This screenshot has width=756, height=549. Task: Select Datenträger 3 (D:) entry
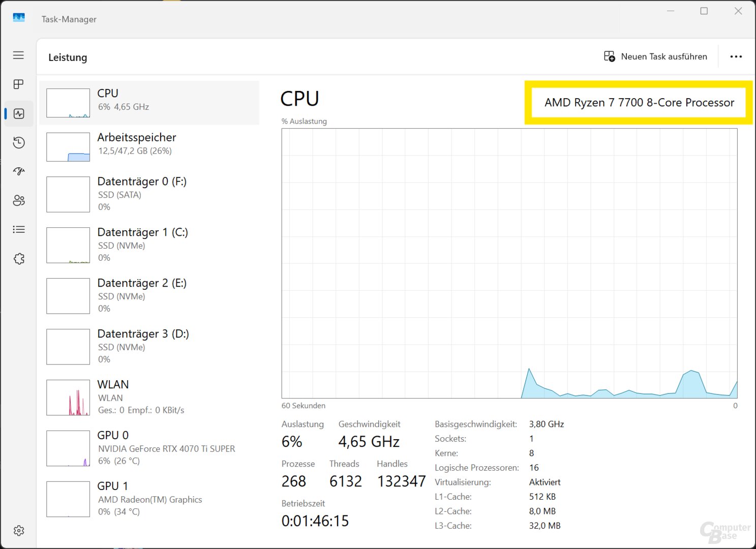coord(149,347)
